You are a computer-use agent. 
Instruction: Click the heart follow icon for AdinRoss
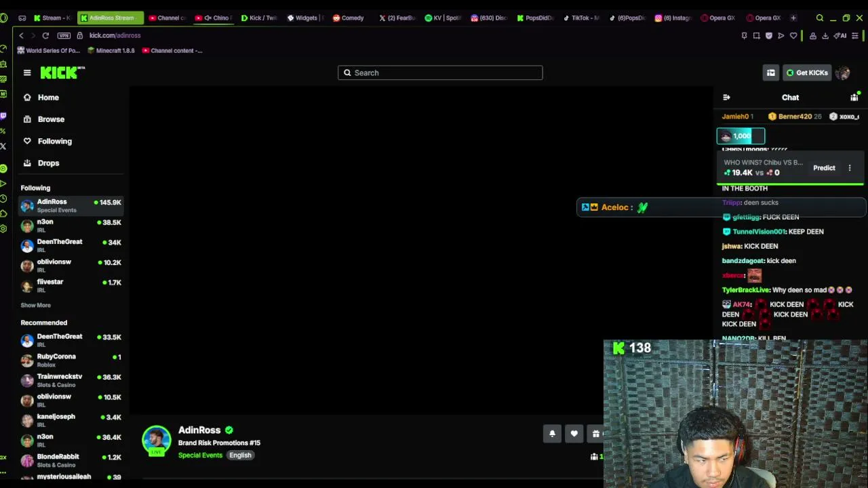(574, 434)
